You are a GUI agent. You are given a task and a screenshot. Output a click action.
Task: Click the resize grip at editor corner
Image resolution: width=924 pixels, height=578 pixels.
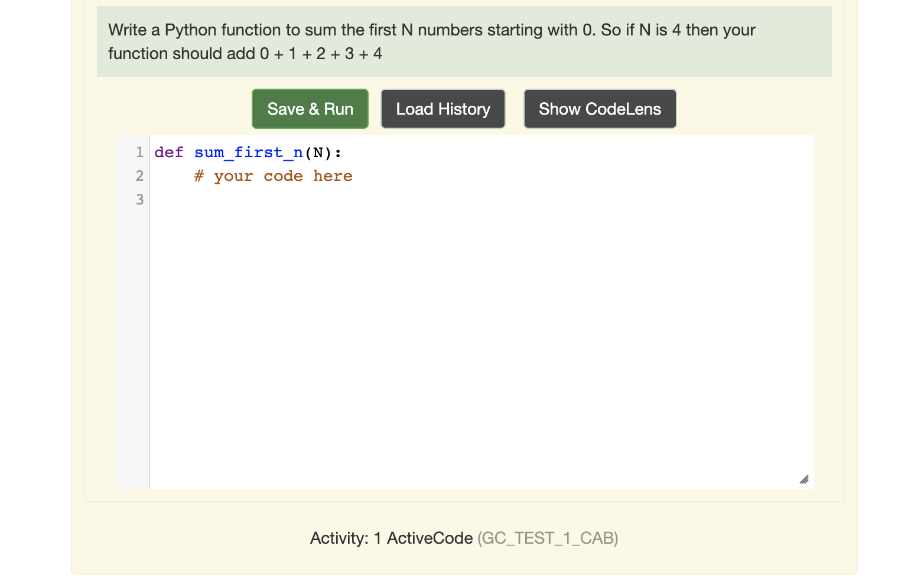[804, 479]
